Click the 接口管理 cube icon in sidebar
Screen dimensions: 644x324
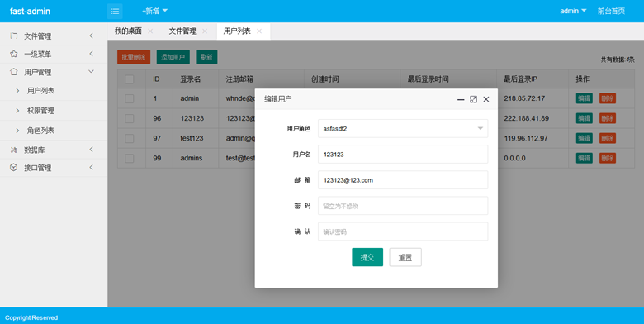(13, 168)
